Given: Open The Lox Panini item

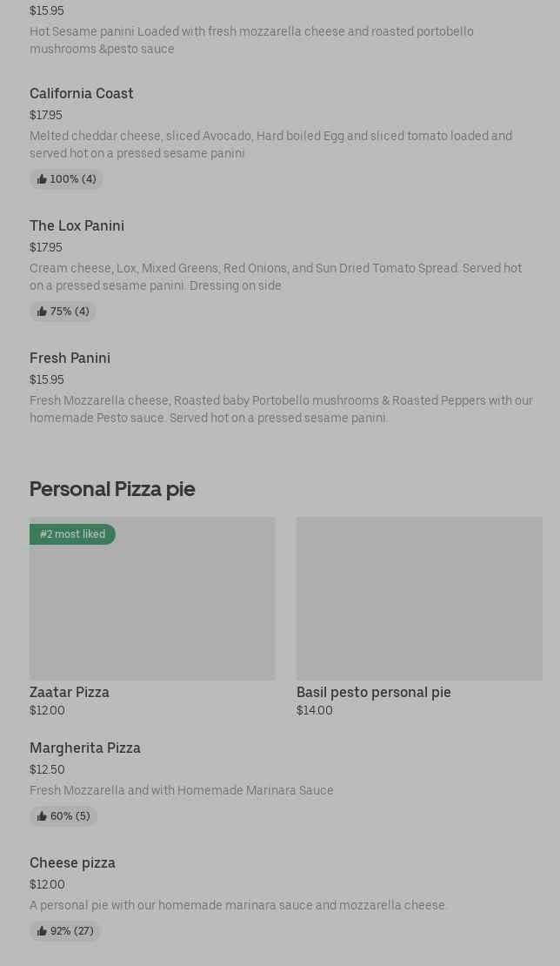Looking at the screenshot, I should click(77, 225).
